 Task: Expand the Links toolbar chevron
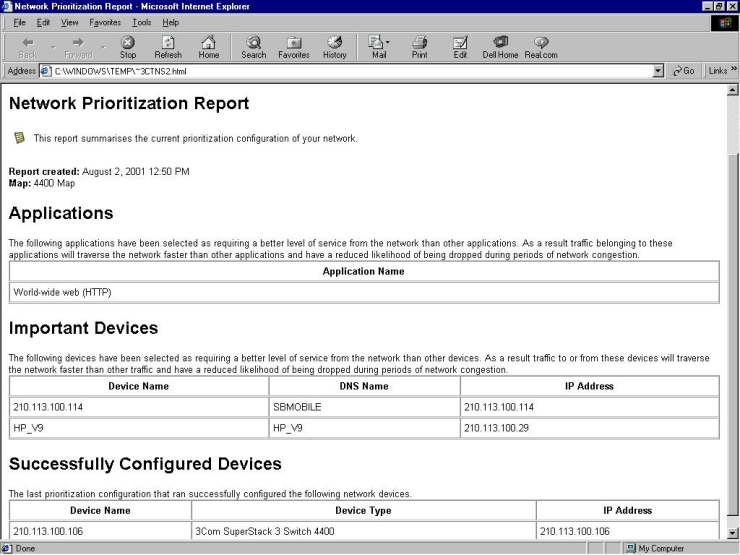tap(732, 70)
